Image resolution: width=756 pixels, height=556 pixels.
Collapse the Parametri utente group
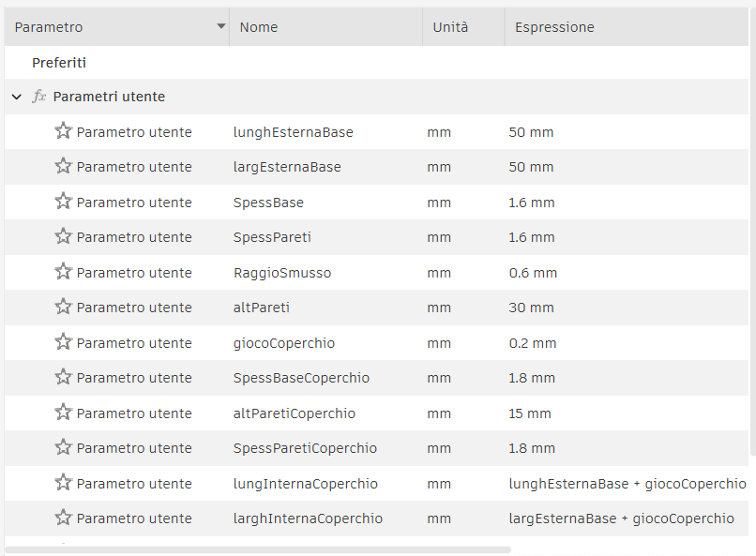(x=17, y=97)
